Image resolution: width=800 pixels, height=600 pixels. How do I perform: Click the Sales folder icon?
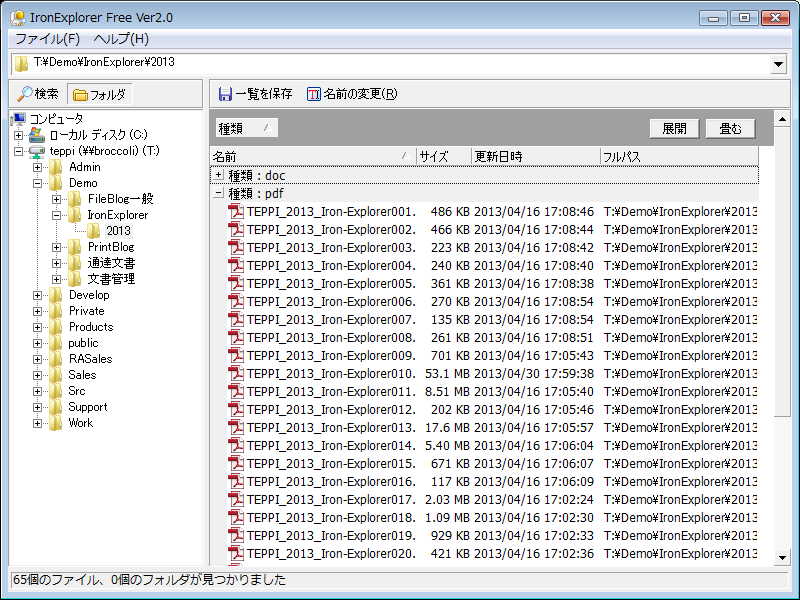pos(56,375)
